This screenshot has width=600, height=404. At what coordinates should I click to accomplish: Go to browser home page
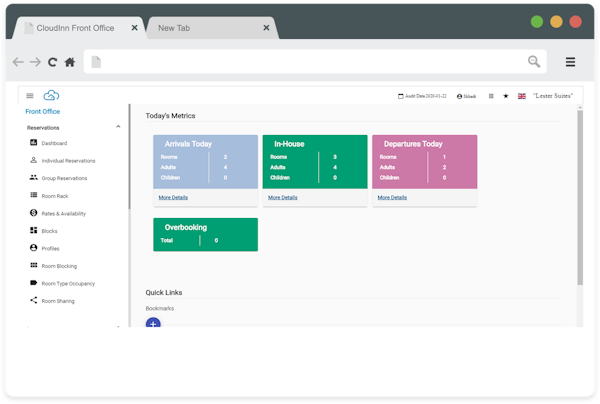(x=70, y=62)
